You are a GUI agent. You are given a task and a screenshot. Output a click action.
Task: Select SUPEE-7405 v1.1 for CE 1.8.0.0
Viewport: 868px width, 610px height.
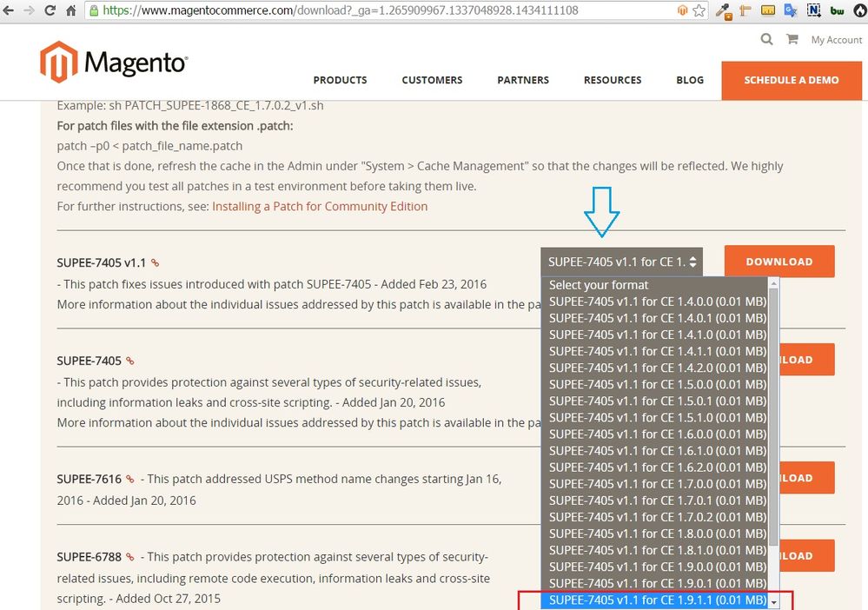[655, 534]
